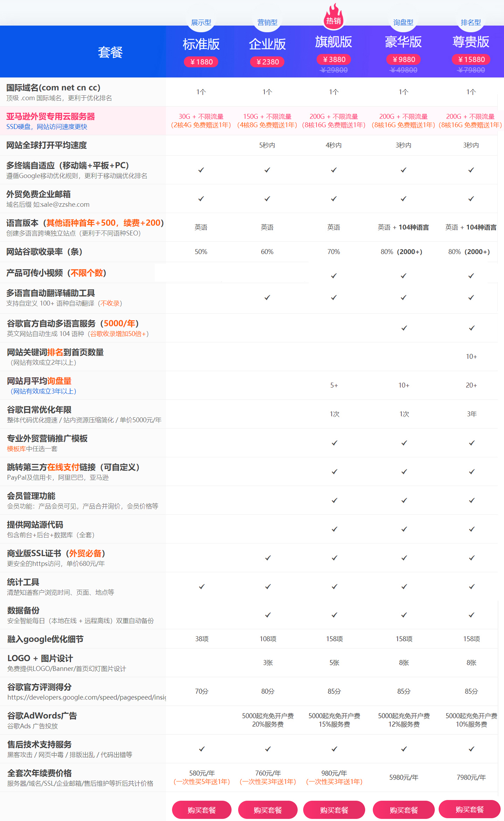
Task: Click checkmark for 售后技术支持服务 in 尊贵版 column
Action: click(472, 749)
